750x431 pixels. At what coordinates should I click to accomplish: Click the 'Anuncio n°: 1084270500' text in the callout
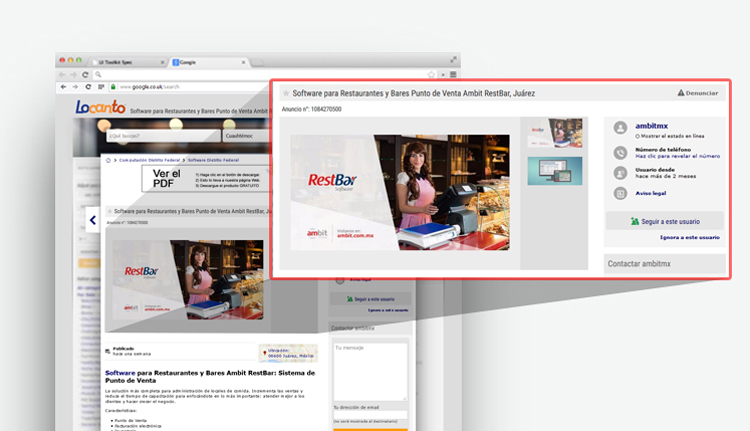point(311,109)
